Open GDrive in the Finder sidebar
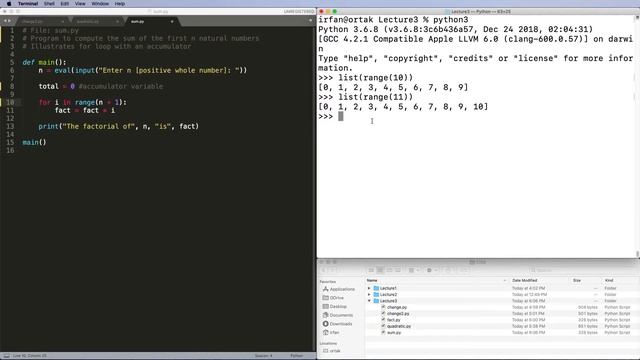The width and height of the screenshot is (640, 360). tap(333, 298)
